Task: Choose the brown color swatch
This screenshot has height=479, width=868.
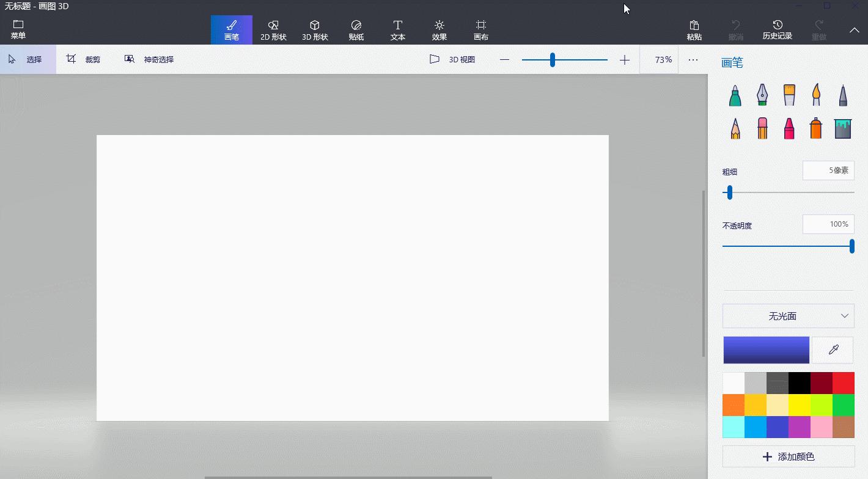Action: coord(844,427)
